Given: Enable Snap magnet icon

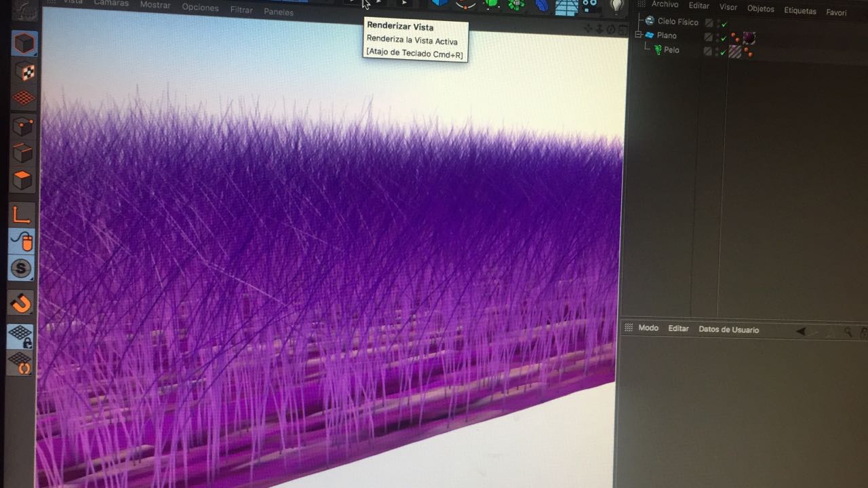Looking at the screenshot, I should click(21, 303).
